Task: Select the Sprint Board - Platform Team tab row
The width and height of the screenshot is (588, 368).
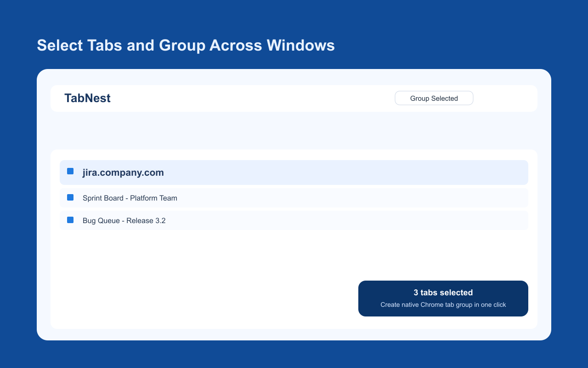Action: [x=294, y=198]
